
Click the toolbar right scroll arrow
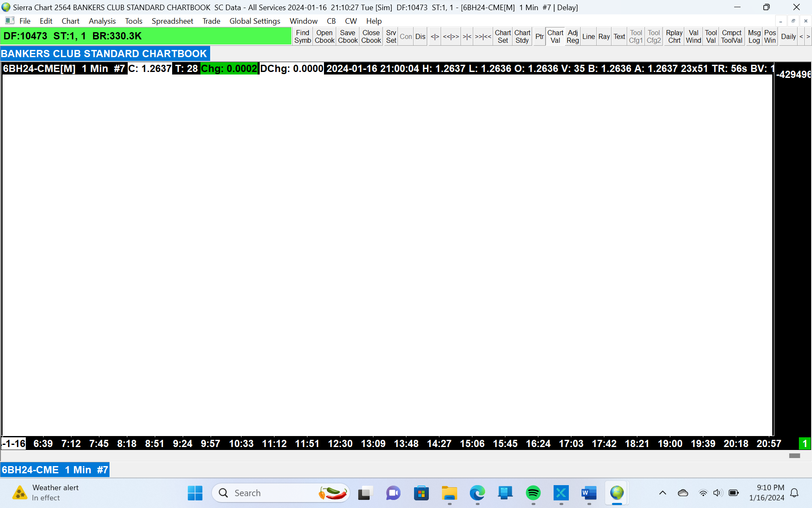pos(808,36)
